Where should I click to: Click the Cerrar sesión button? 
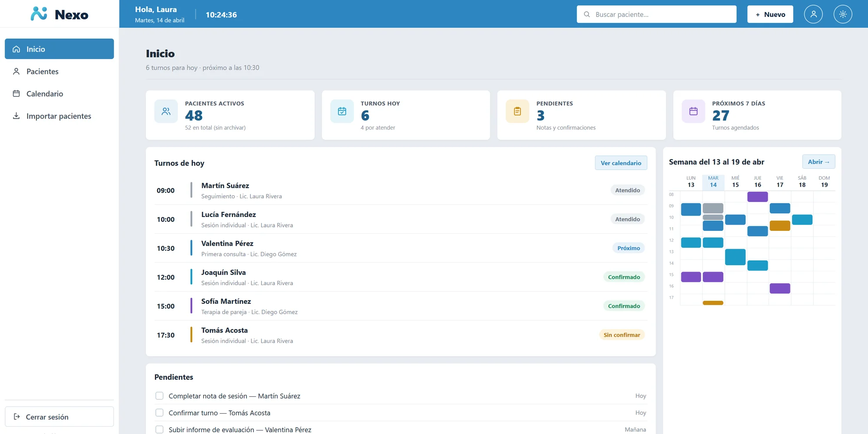coord(59,417)
